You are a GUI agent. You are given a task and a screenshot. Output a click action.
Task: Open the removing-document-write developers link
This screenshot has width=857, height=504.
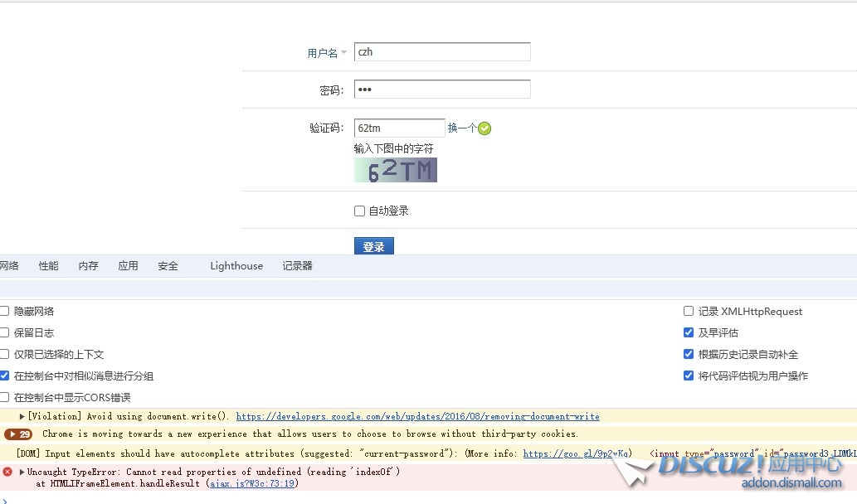pyautogui.click(x=417, y=416)
